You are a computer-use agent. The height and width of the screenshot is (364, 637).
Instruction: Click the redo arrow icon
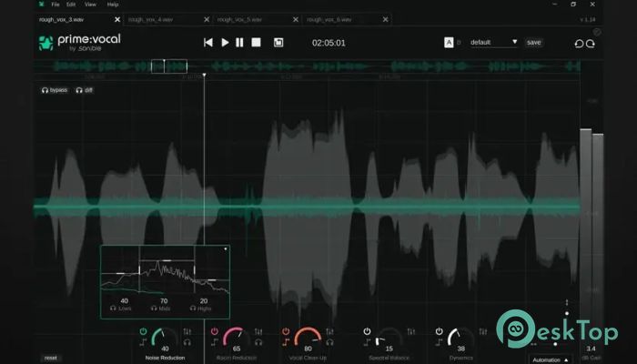click(591, 43)
